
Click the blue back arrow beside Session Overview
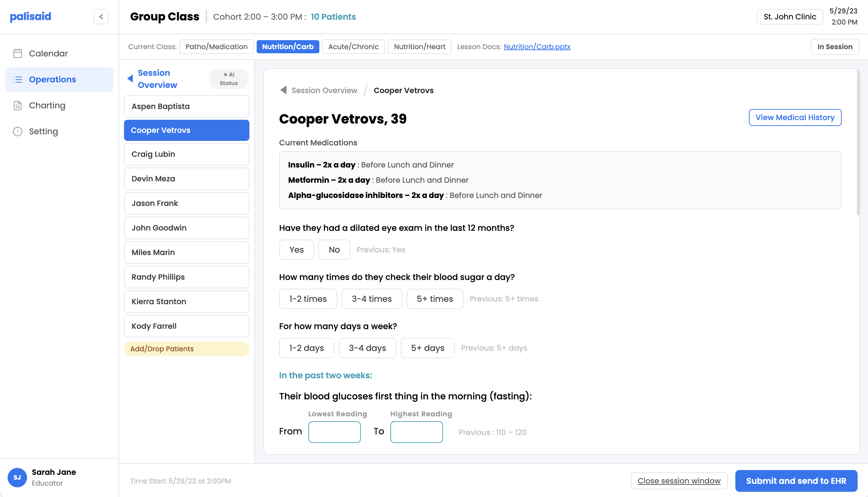130,79
